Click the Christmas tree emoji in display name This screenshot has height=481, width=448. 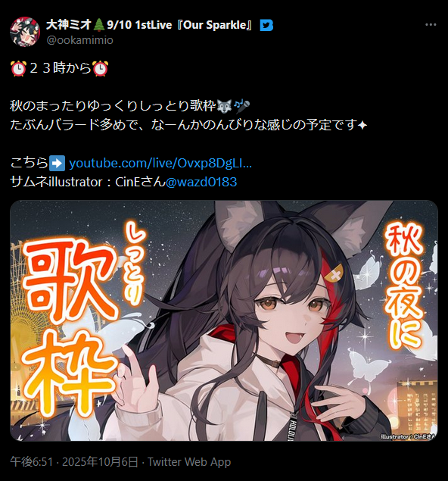[x=98, y=24]
